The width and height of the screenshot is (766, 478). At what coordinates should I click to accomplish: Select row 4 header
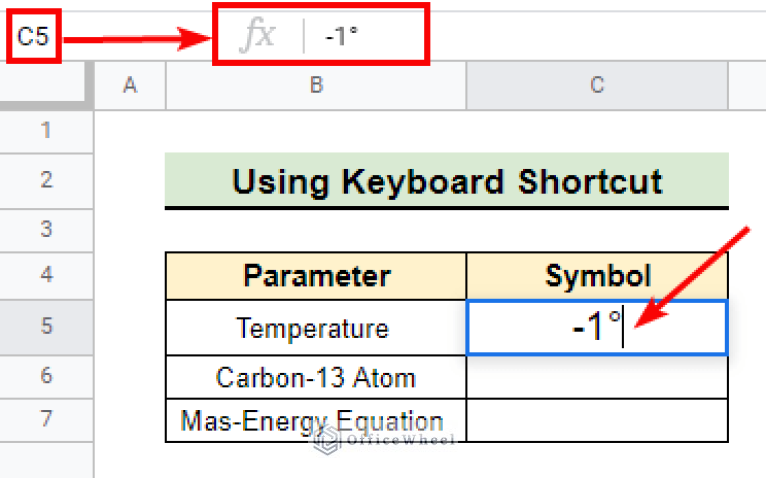[46, 275]
